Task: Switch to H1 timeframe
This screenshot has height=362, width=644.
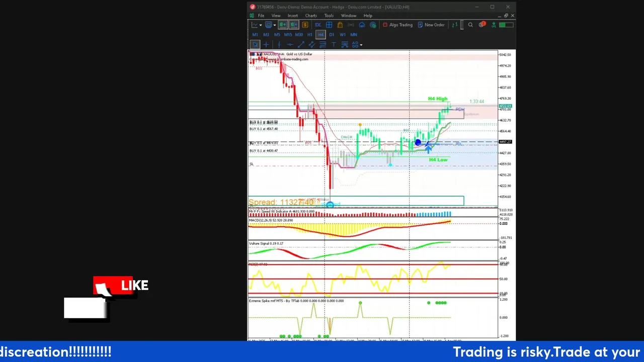Action: pyautogui.click(x=310, y=35)
